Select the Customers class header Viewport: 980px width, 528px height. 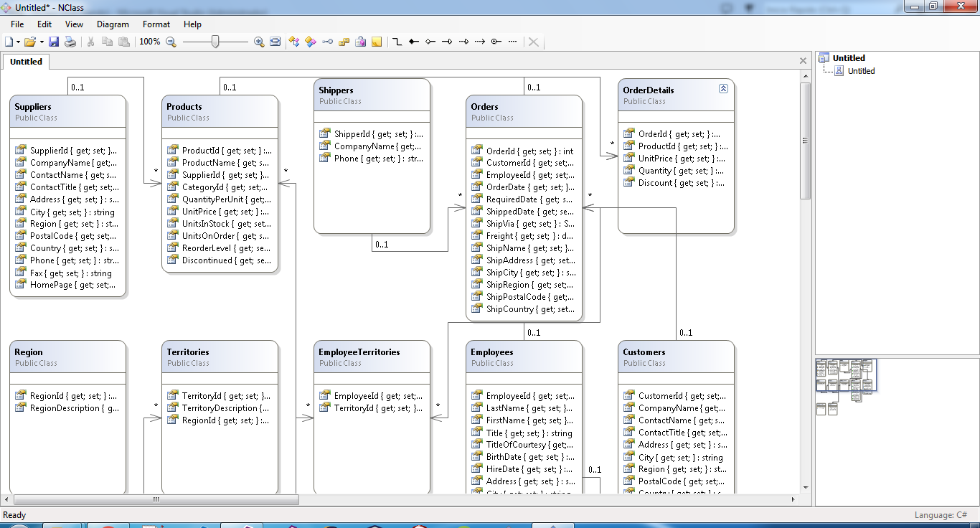[x=677, y=357]
